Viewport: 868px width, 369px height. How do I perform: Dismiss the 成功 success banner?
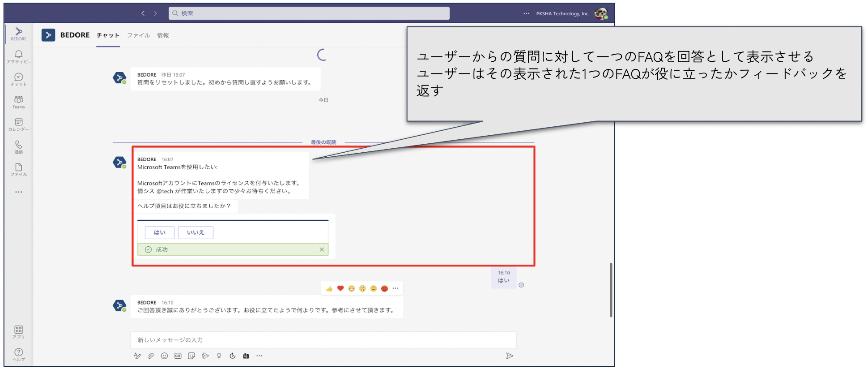click(x=322, y=249)
